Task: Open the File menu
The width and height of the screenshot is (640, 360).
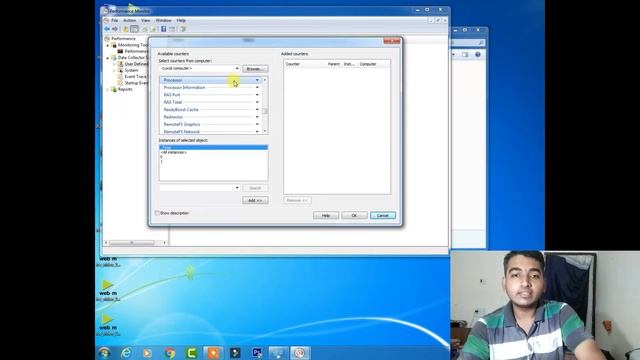Action: tap(115, 20)
